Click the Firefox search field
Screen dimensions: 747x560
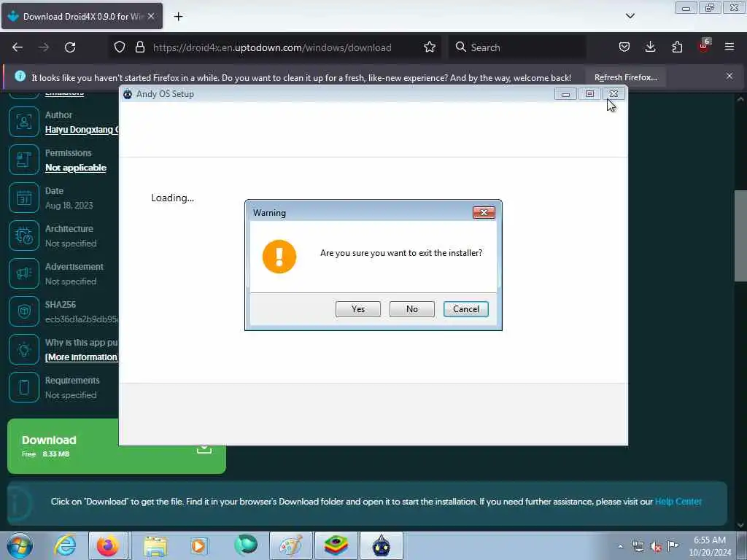[517, 47]
